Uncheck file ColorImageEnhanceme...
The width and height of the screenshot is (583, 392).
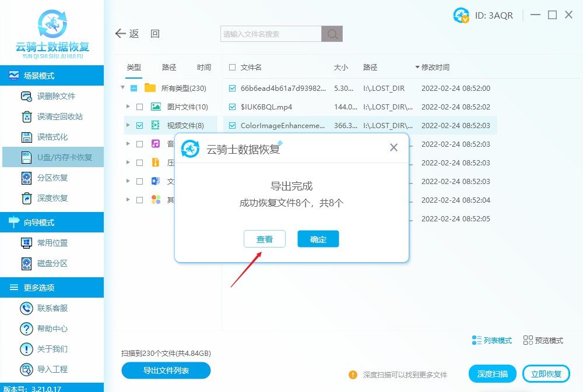(x=233, y=126)
